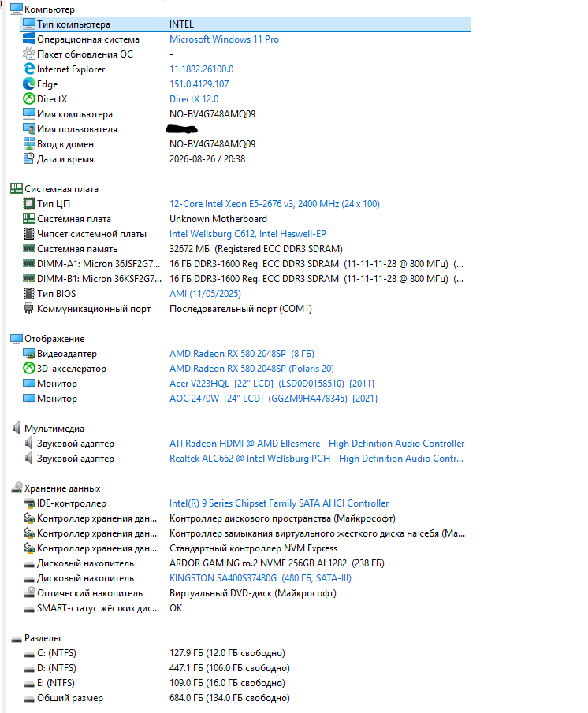Select the D: (NTFS) partition row
Image resolution: width=588 pixels, height=713 pixels.
[x=157, y=668]
